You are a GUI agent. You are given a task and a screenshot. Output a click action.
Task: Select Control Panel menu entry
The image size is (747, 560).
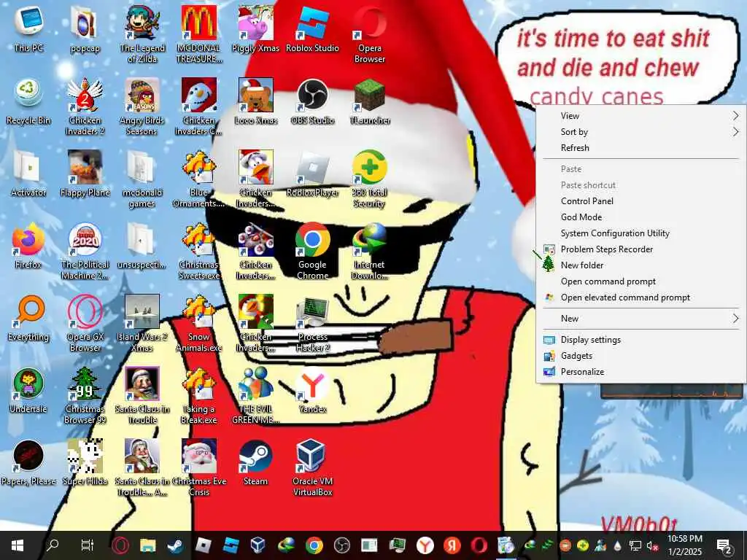(640, 201)
